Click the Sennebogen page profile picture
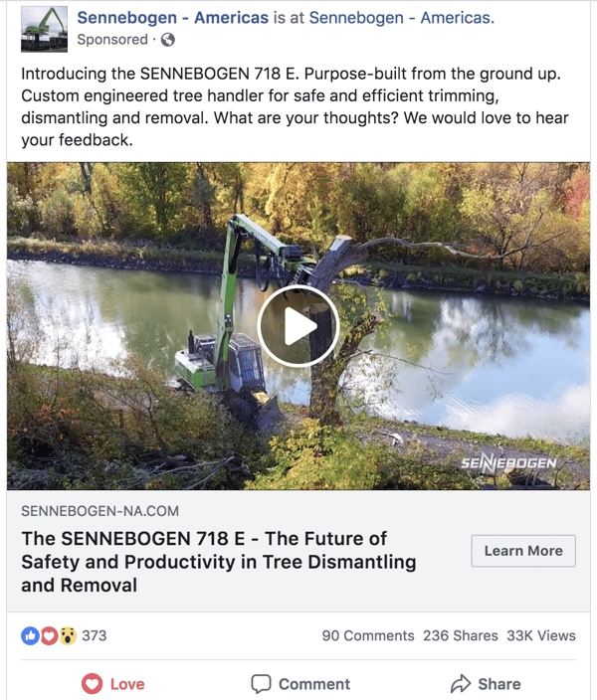 pyautogui.click(x=44, y=29)
